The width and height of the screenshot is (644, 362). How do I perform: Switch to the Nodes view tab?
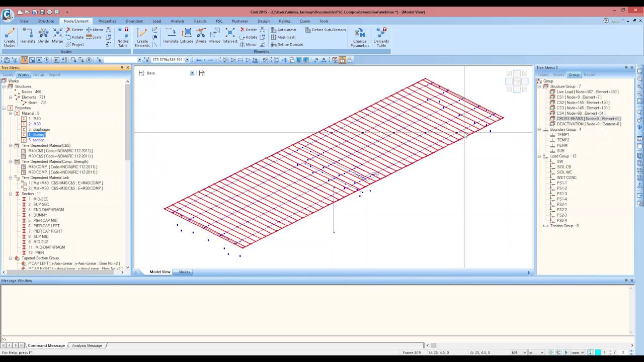185,272
